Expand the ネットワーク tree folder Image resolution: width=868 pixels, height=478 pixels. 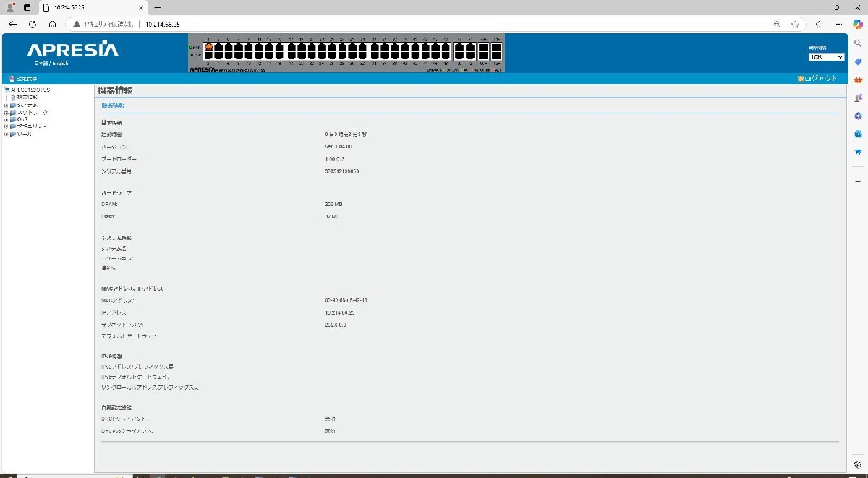(6, 112)
